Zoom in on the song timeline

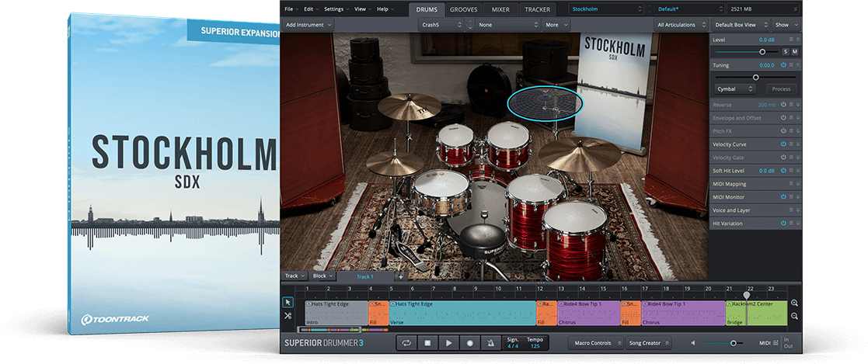[x=794, y=303]
